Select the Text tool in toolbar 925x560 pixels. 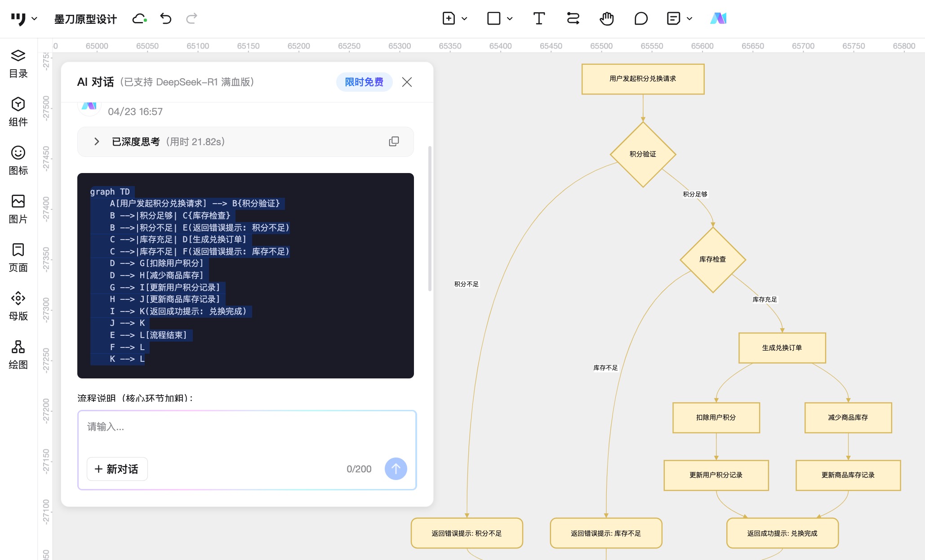(x=538, y=18)
